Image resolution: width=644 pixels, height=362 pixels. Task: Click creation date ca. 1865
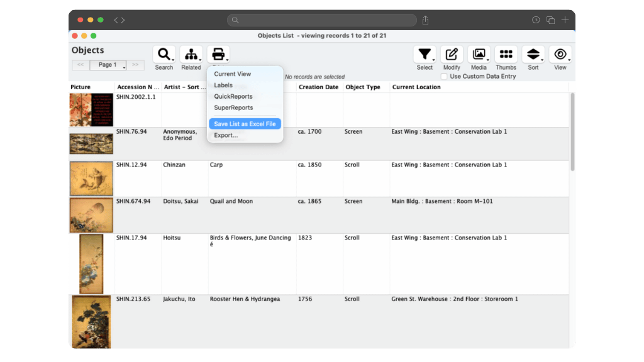coord(309,202)
